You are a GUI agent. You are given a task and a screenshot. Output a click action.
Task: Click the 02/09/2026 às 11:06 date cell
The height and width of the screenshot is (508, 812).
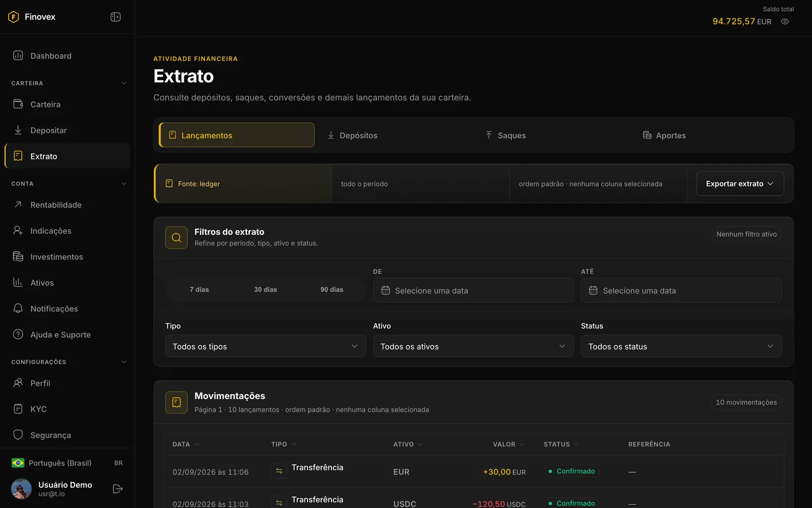[211, 472]
